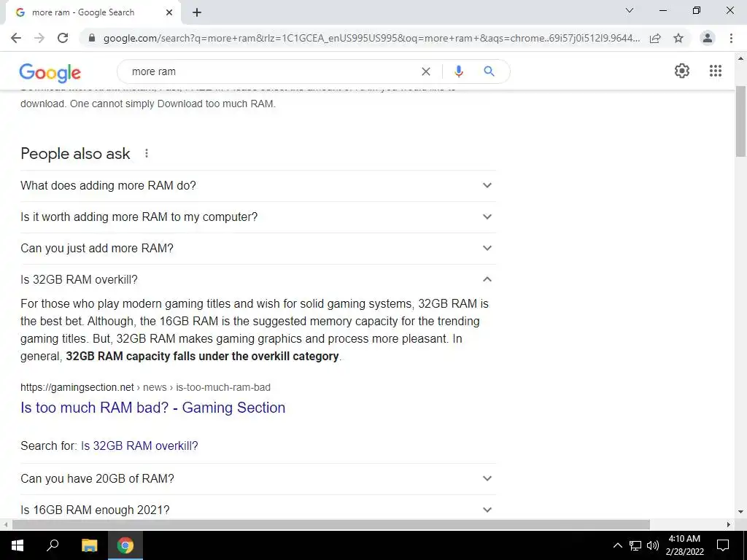Open taskbar search magnifier

53,545
